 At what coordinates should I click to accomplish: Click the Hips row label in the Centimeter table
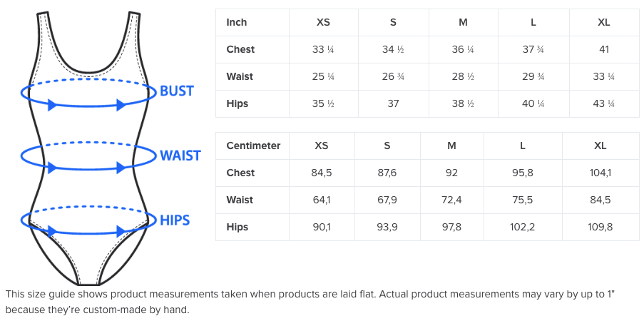coord(237,227)
